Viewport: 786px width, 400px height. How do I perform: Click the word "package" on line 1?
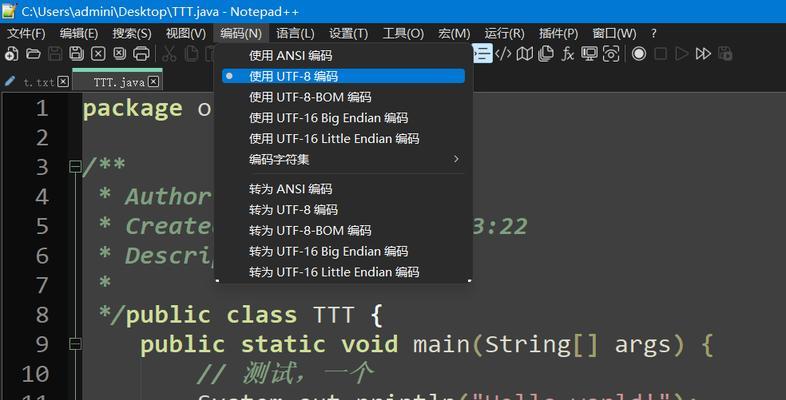[133, 109]
